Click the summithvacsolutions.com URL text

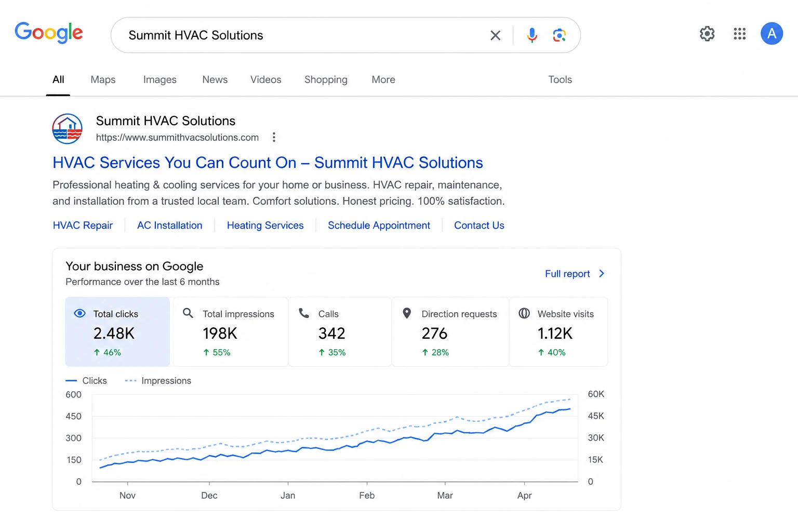[177, 137]
